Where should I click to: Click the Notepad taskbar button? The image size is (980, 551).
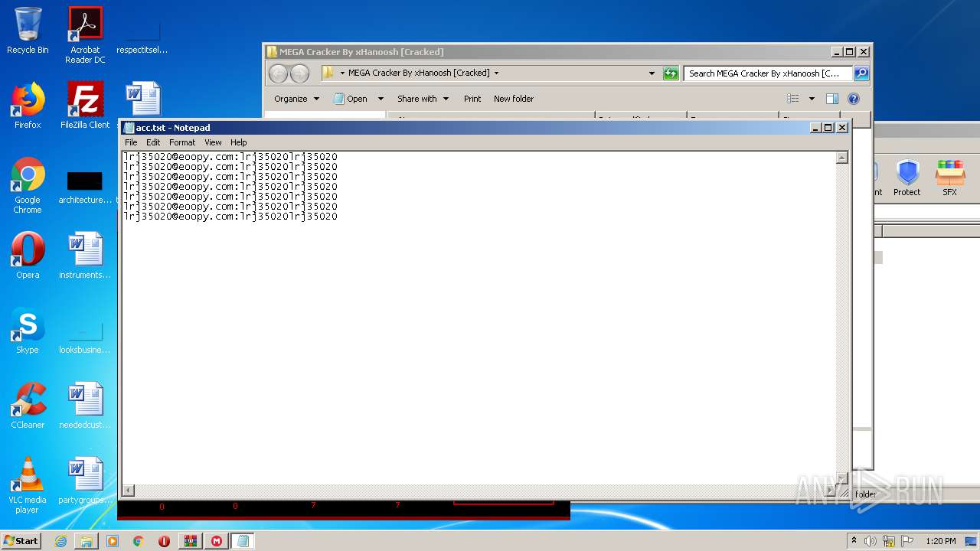pos(243,541)
